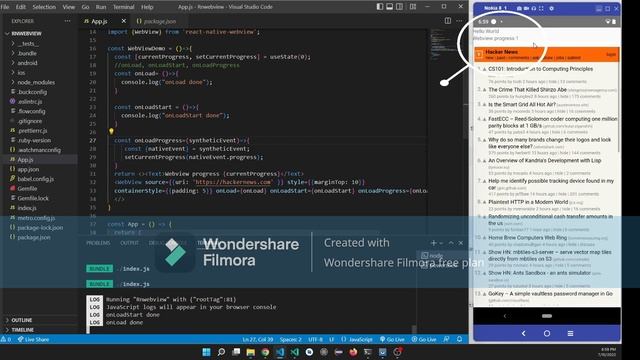
Task: Toggle the bottom panel layout icon
Action: [x=389, y=7]
